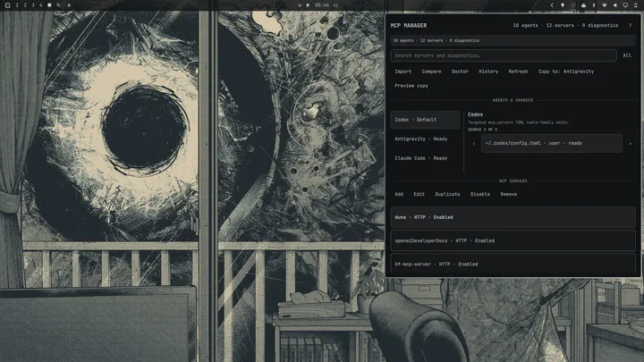This screenshot has height=362, width=644.
Task: Select the hf-mcp-server row
Action: point(513,264)
